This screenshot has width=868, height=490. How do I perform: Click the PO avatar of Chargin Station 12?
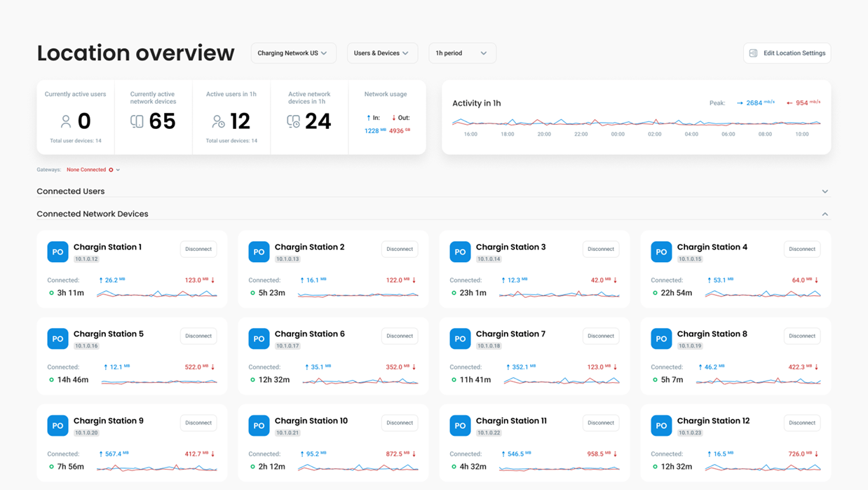click(661, 426)
